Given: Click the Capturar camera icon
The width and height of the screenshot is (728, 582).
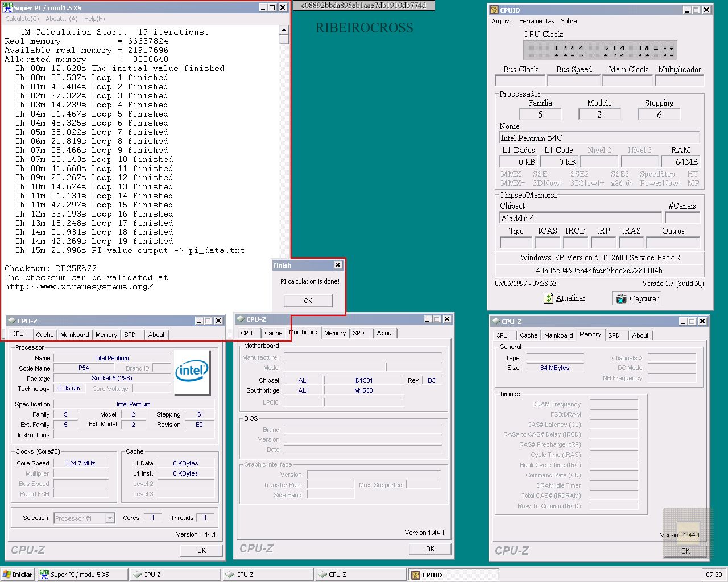Looking at the screenshot, I should (x=621, y=298).
